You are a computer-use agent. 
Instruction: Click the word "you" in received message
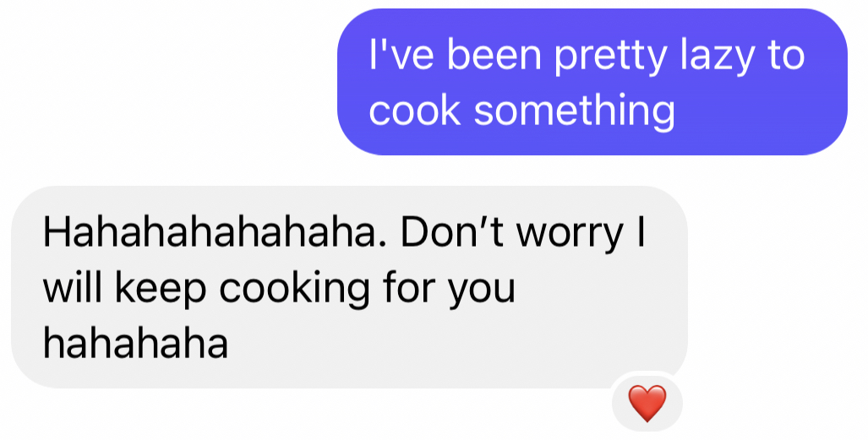pos(482,293)
